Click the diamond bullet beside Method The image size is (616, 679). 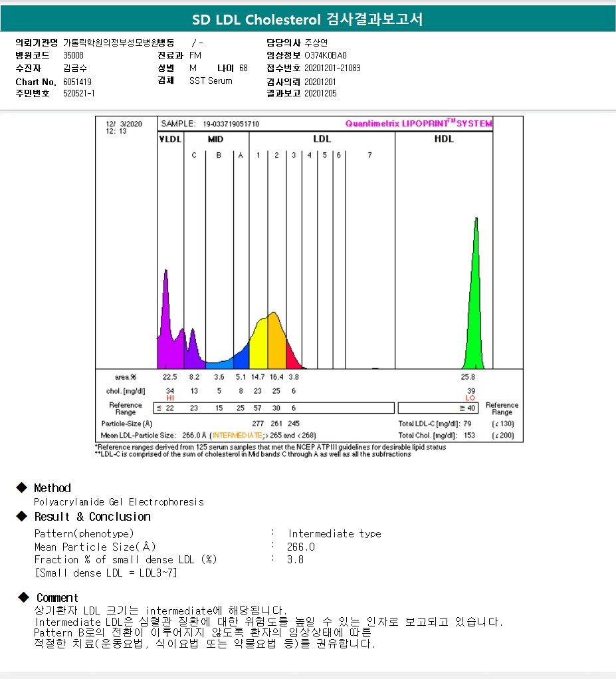point(23,488)
